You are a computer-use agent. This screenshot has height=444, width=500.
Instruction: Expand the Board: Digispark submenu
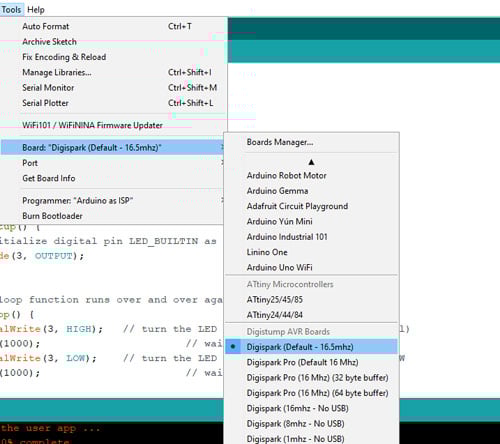coord(113,147)
